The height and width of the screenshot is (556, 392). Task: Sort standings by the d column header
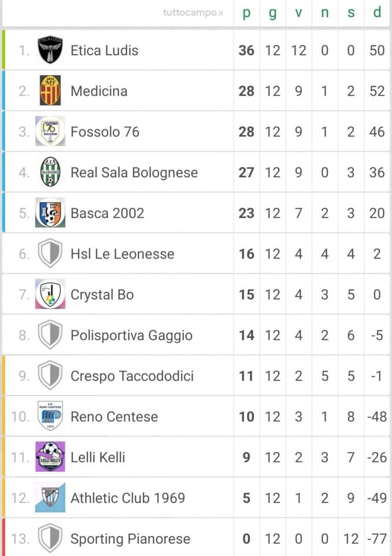click(x=377, y=12)
